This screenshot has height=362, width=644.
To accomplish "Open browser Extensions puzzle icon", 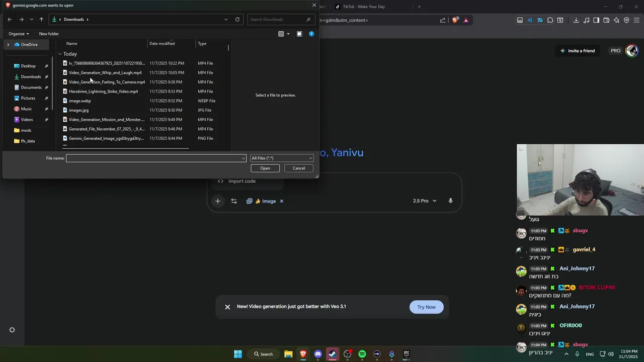I will (550, 20).
